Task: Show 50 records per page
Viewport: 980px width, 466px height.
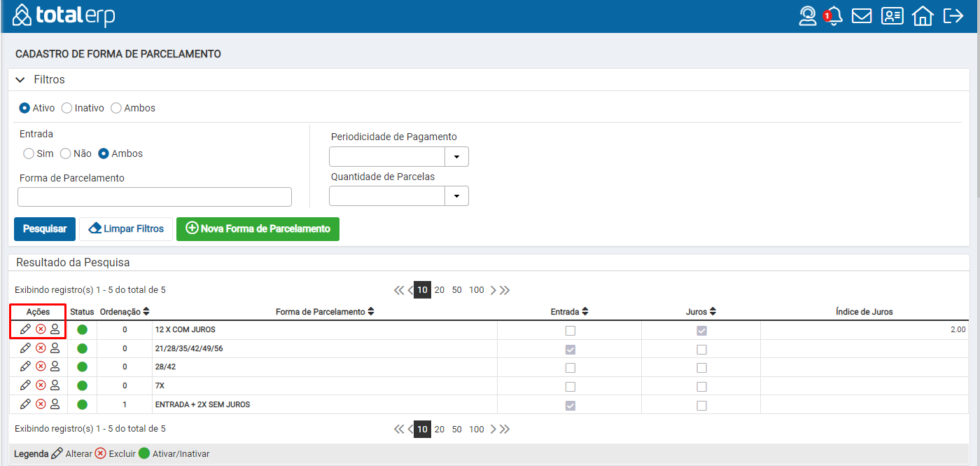Action: click(x=456, y=290)
